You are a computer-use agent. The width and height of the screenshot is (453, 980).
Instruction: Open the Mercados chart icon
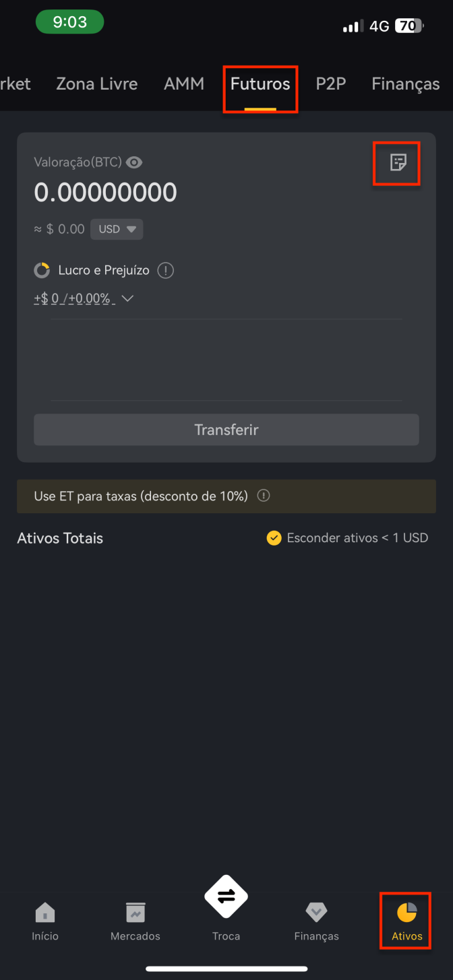coord(135,913)
